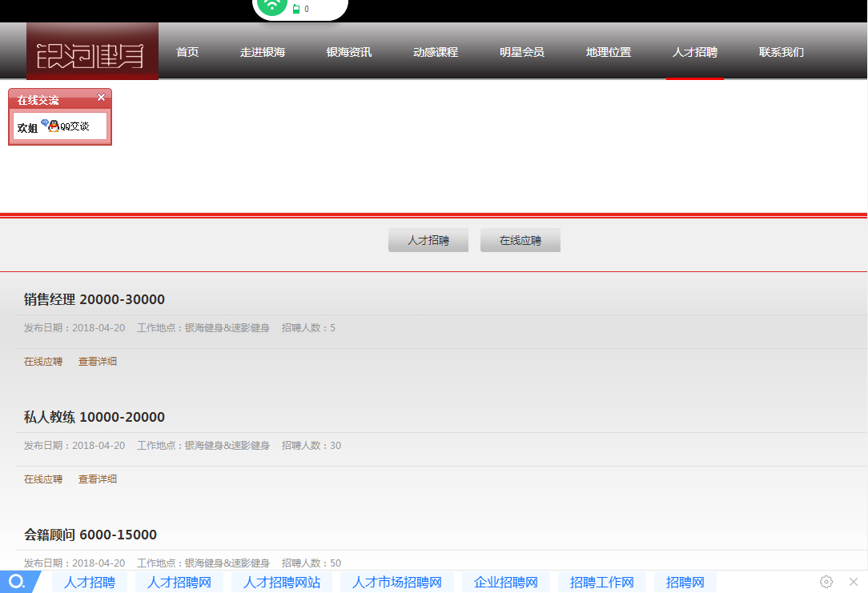Click the 银海健身 logo

click(92, 51)
